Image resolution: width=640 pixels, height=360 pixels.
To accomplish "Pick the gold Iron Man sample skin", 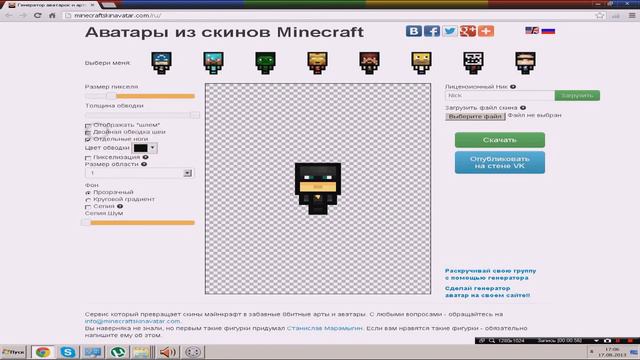I will [x=317, y=63].
